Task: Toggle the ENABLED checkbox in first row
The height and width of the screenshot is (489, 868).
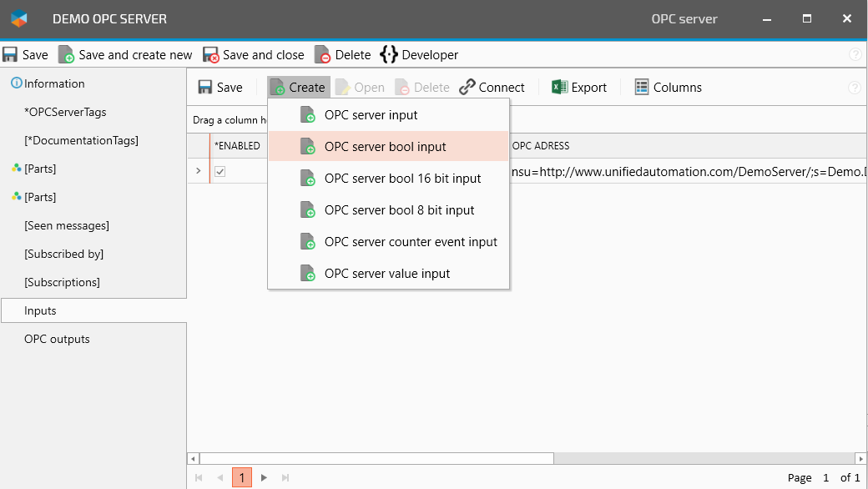Action: coord(220,171)
